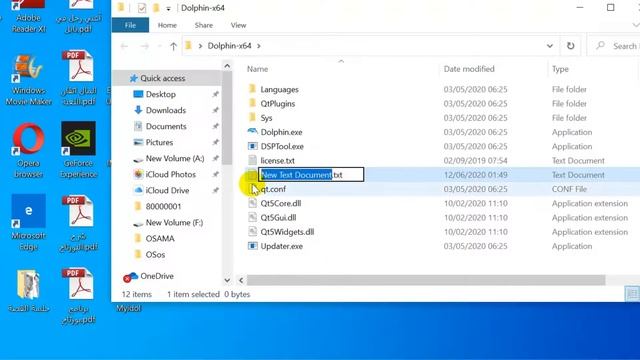Click the Dolphin-x64 breadcrumb in address bar
The width and height of the screenshot is (640, 360).
(229, 46)
